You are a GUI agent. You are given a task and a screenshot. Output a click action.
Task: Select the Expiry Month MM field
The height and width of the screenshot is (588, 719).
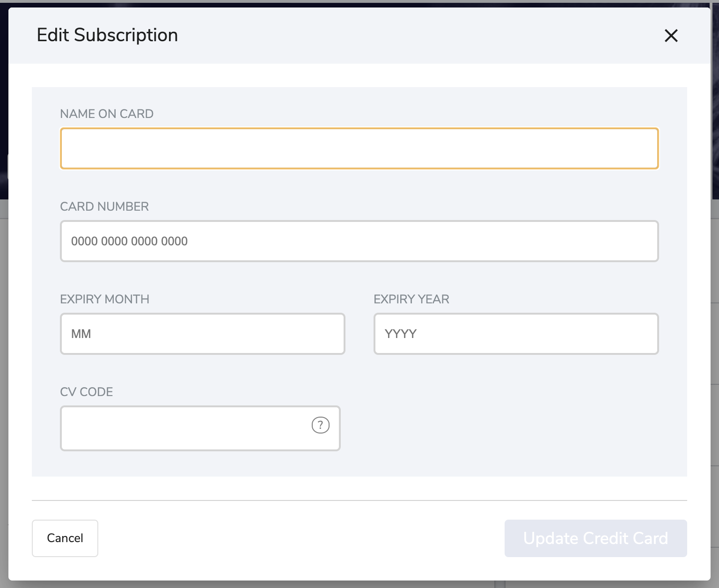click(x=202, y=334)
